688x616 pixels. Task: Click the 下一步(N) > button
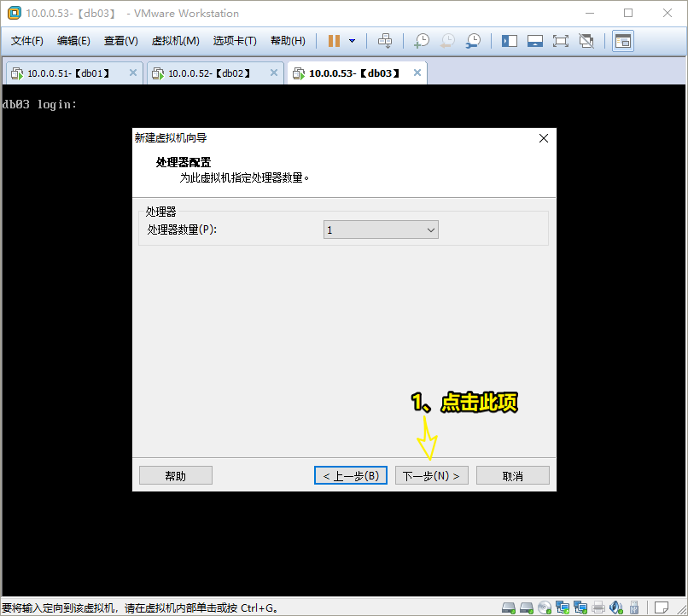(x=431, y=475)
